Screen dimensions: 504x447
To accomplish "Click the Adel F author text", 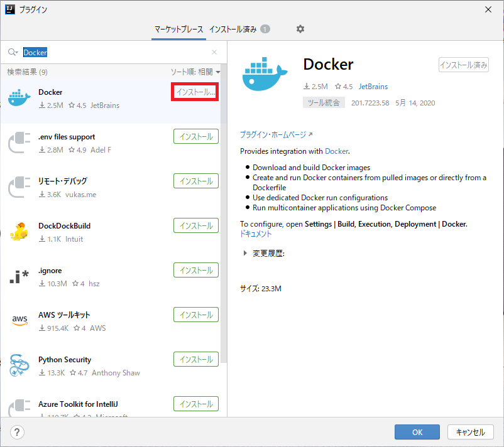I will tap(101, 150).
